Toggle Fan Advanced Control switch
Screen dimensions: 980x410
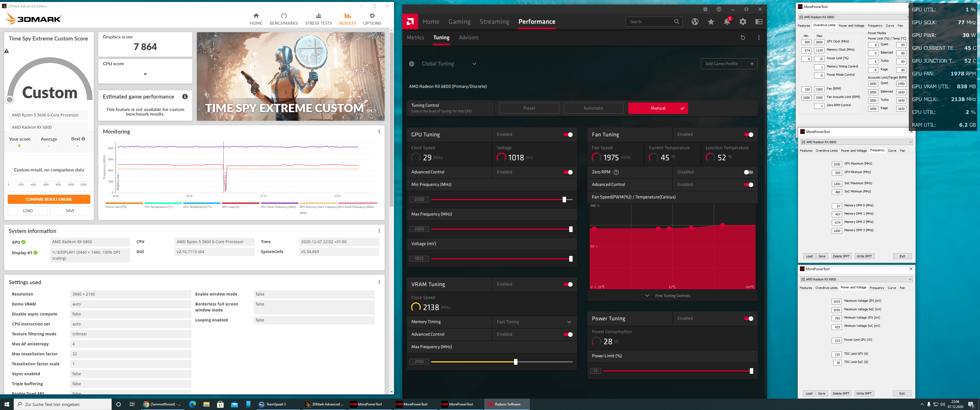(x=748, y=185)
